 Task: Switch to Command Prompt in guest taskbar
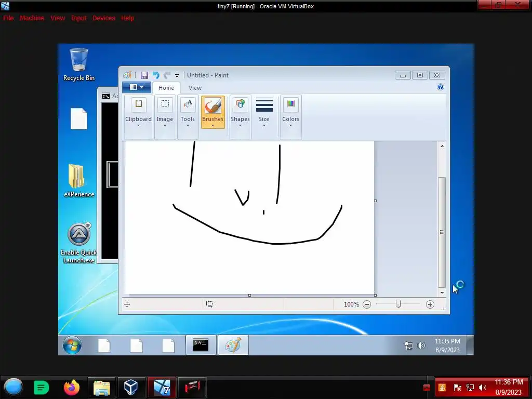(x=201, y=345)
